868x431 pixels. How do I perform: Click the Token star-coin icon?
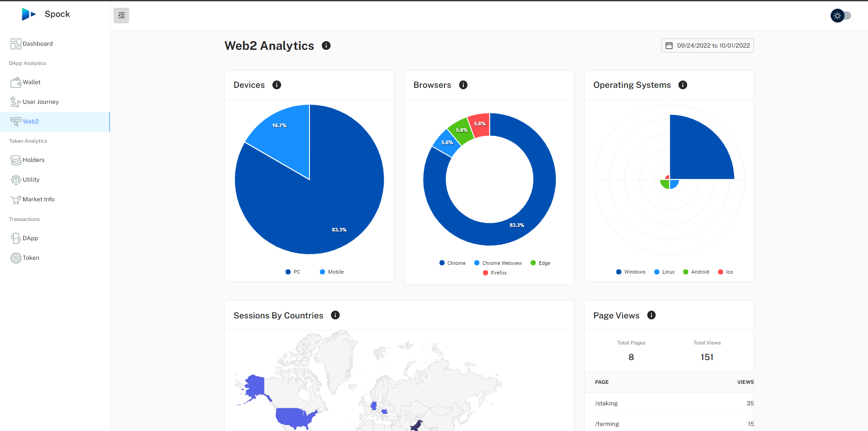[16, 258]
